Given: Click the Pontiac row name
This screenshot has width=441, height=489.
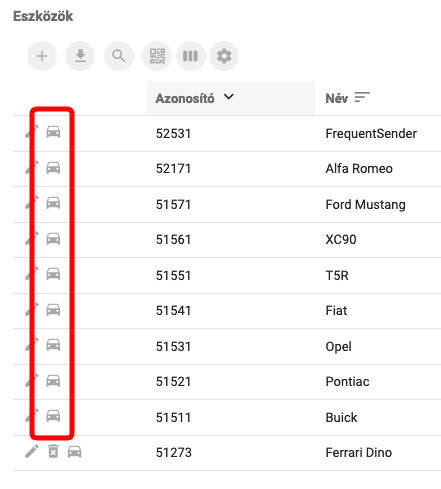Looking at the screenshot, I should [347, 382].
